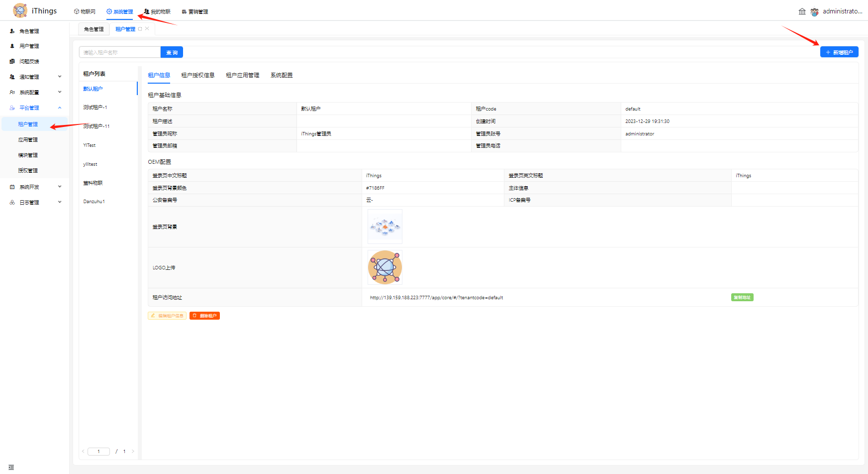The width and height of the screenshot is (868, 474).
Task: Click the LOGO上传 globe image
Action: (385, 267)
